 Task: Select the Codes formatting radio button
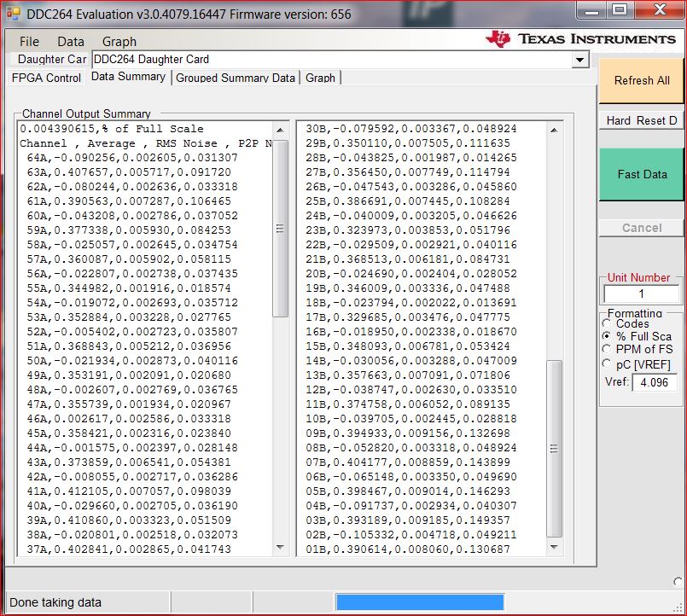pos(607,323)
